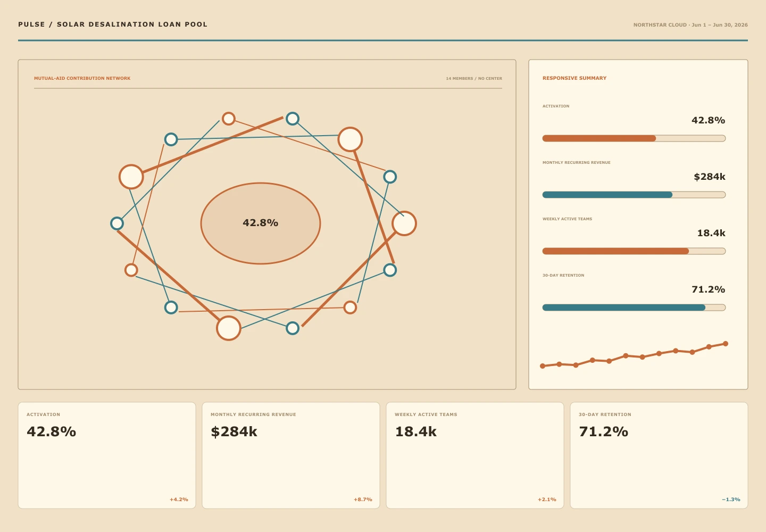Screen dimensions: 766x532
Task: Select the 42.8% value in Responsive Summary
Action: pyautogui.click(x=709, y=121)
